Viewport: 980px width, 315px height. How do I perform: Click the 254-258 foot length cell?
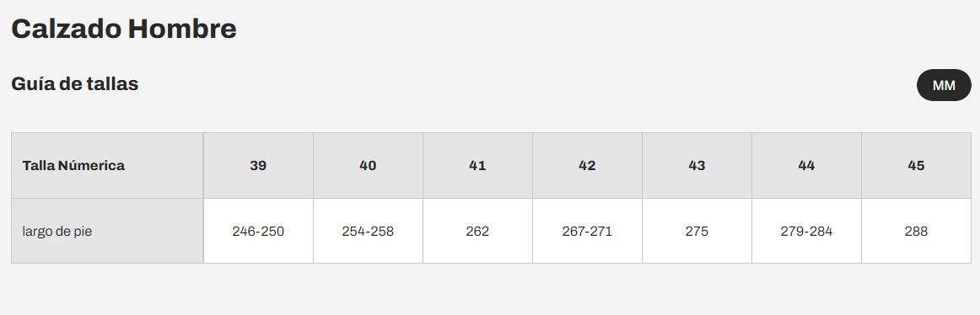(x=368, y=232)
